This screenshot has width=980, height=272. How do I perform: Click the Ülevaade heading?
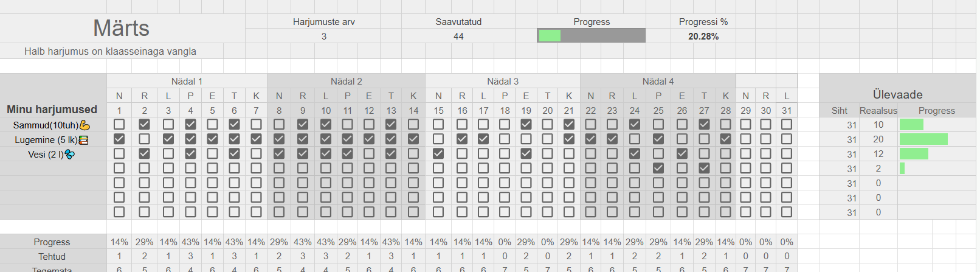897,95
